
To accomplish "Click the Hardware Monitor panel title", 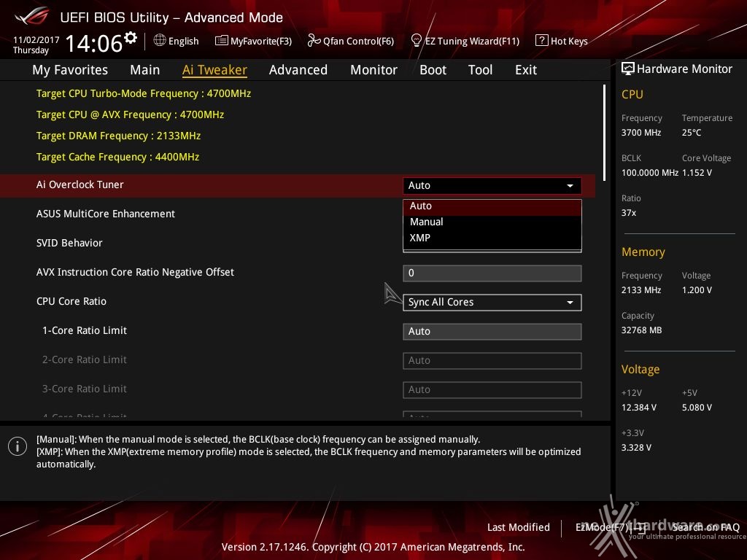I will tap(684, 69).
